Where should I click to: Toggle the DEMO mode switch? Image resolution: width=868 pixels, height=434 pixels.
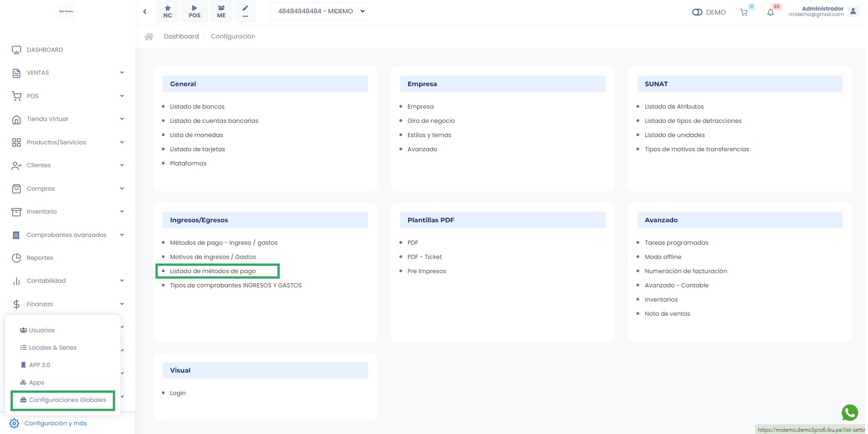(697, 12)
